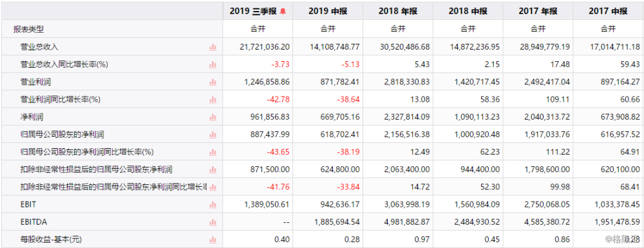Click value 99.98

[561, 187]
